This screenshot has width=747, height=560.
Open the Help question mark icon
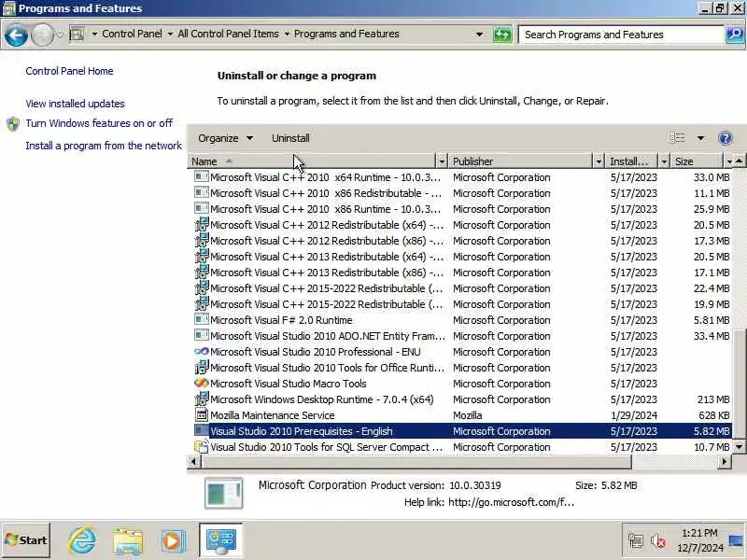[726, 138]
